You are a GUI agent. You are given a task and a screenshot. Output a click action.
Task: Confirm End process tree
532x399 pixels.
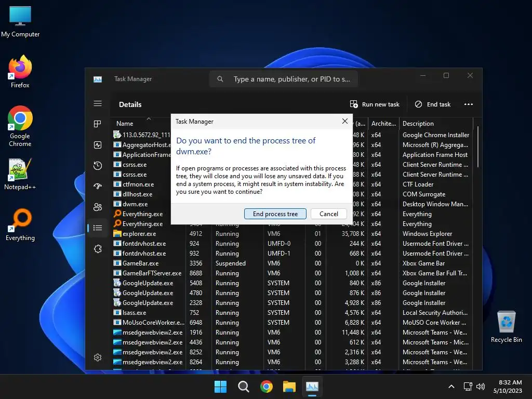pos(275,214)
